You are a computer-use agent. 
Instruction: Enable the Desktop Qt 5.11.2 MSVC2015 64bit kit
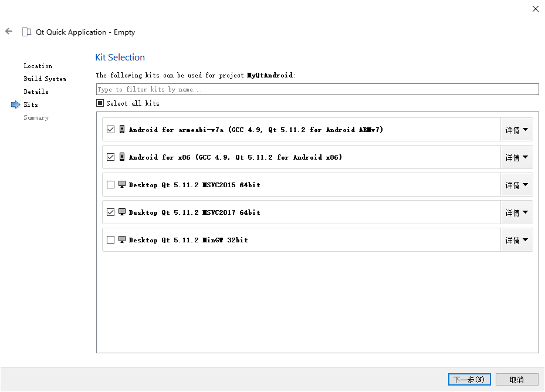pyautogui.click(x=111, y=184)
